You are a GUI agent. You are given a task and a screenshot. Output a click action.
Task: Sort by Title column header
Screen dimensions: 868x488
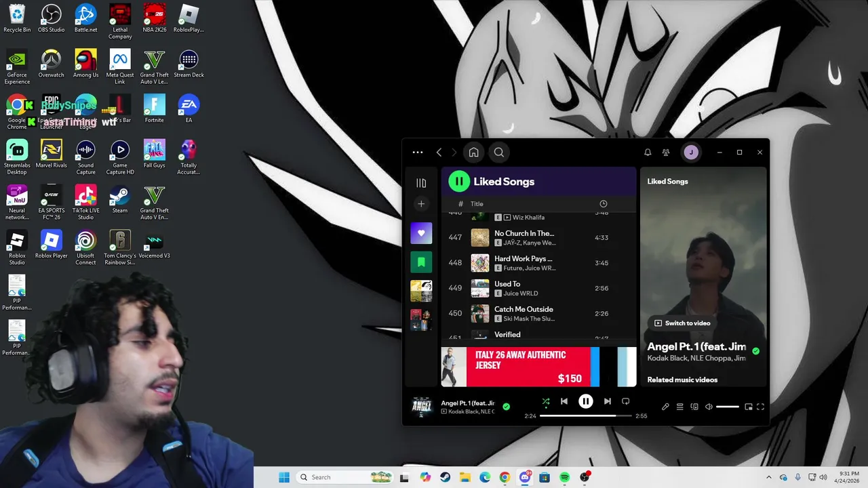[477, 204]
